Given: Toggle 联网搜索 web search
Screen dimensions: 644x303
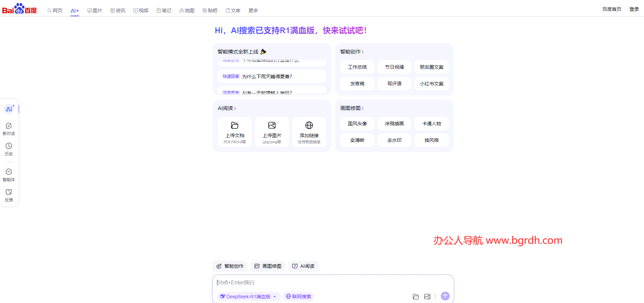Looking at the screenshot, I should point(298,297).
